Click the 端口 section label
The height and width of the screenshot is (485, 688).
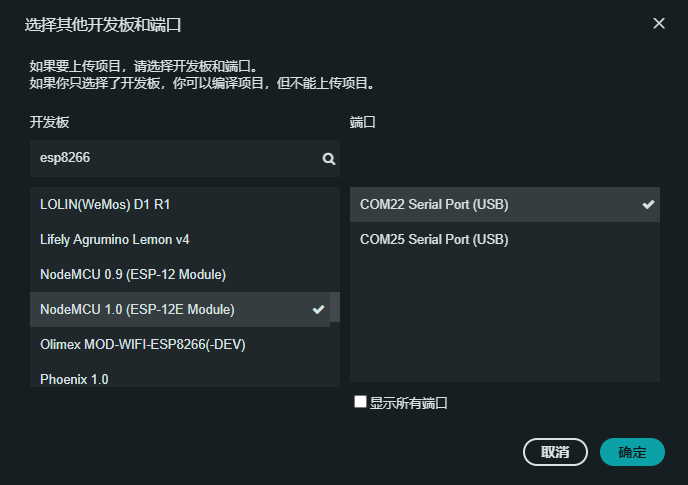362,122
